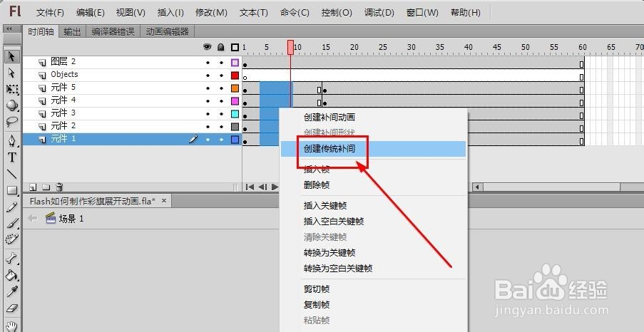Toggle visibility of 元件 5 layer
Viewport: 644px width, 332px height.
[x=208, y=88]
